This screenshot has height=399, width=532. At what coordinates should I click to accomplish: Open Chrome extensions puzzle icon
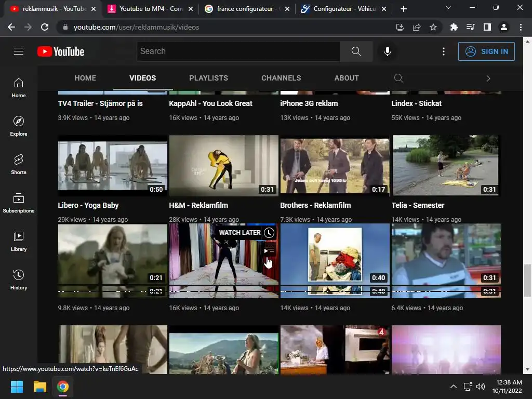(x=454, y=27)
